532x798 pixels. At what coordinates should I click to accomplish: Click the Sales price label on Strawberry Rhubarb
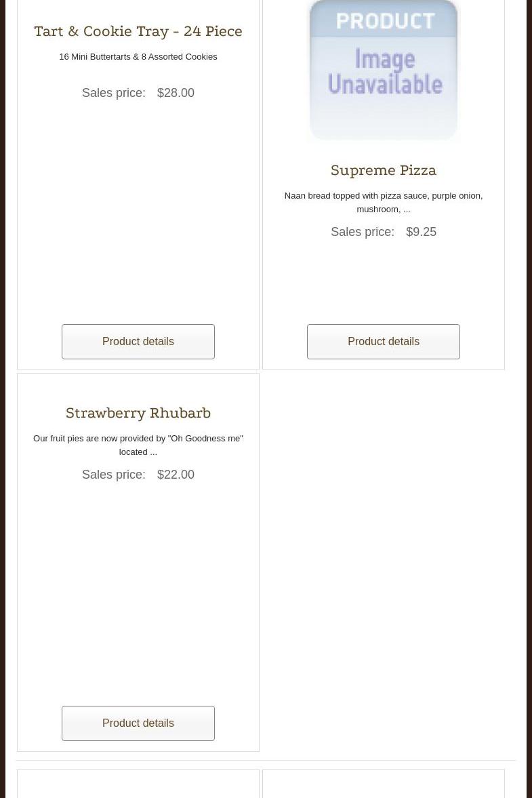click(x=114, y=475)
